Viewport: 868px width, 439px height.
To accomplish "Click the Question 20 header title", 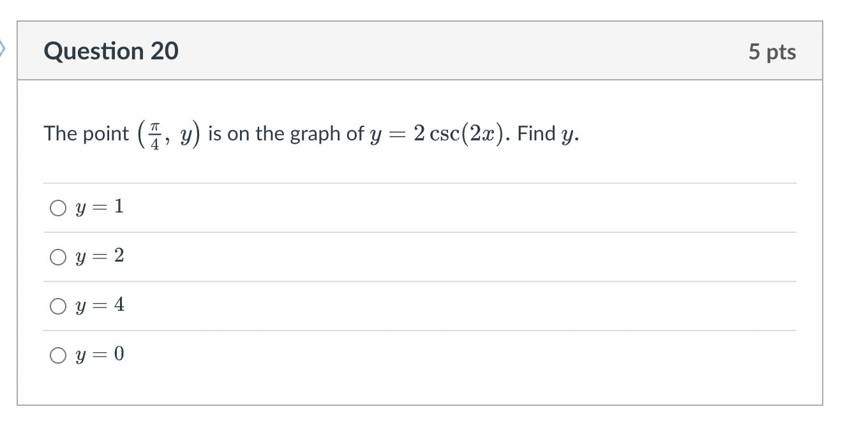I will pos(110,51).
